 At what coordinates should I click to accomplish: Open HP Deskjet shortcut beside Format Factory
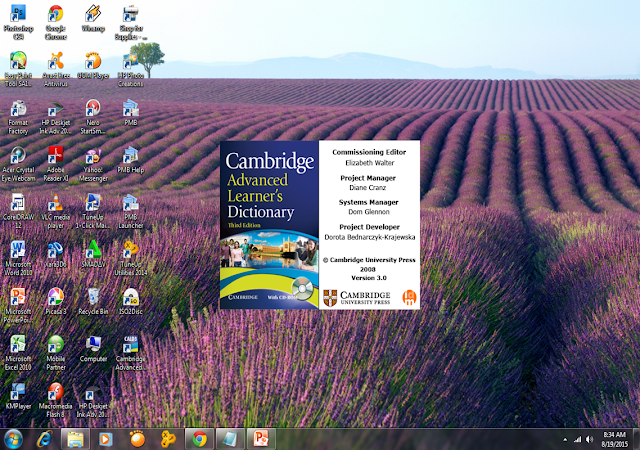(x=56, y=117)
